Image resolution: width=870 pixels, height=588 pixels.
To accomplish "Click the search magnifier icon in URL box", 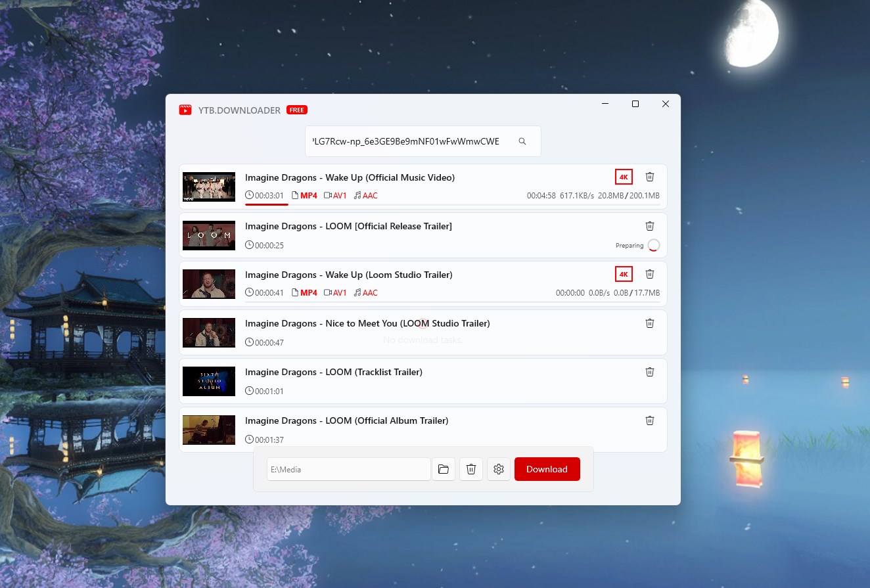I will click(522, 141).
